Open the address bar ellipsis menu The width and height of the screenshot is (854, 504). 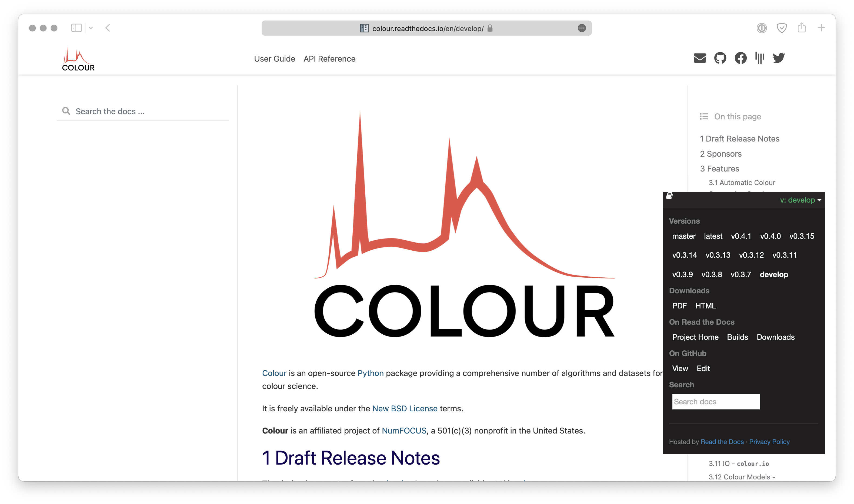pos(582,28)
